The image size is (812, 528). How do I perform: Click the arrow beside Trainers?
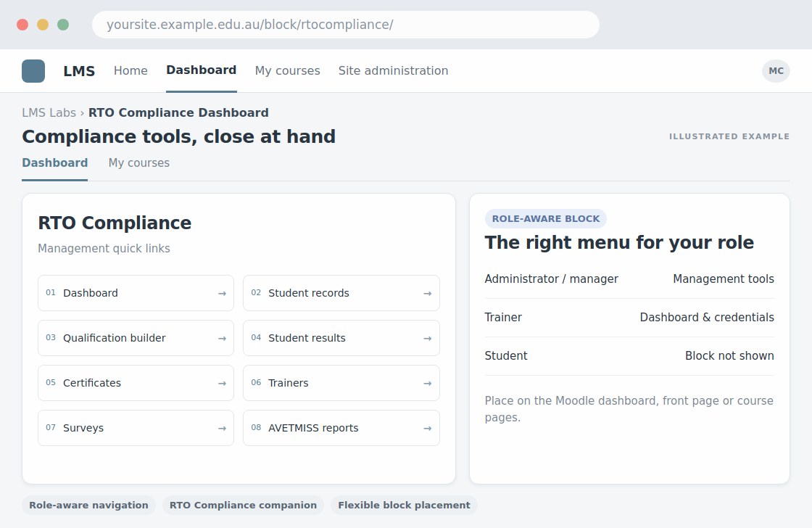tap(427, 384)
